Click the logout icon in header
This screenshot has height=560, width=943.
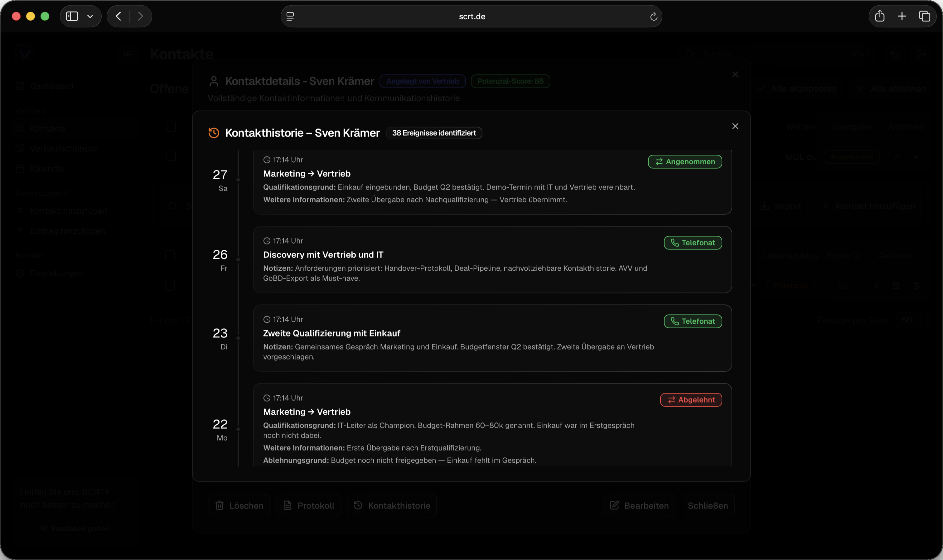pos(921,54)
